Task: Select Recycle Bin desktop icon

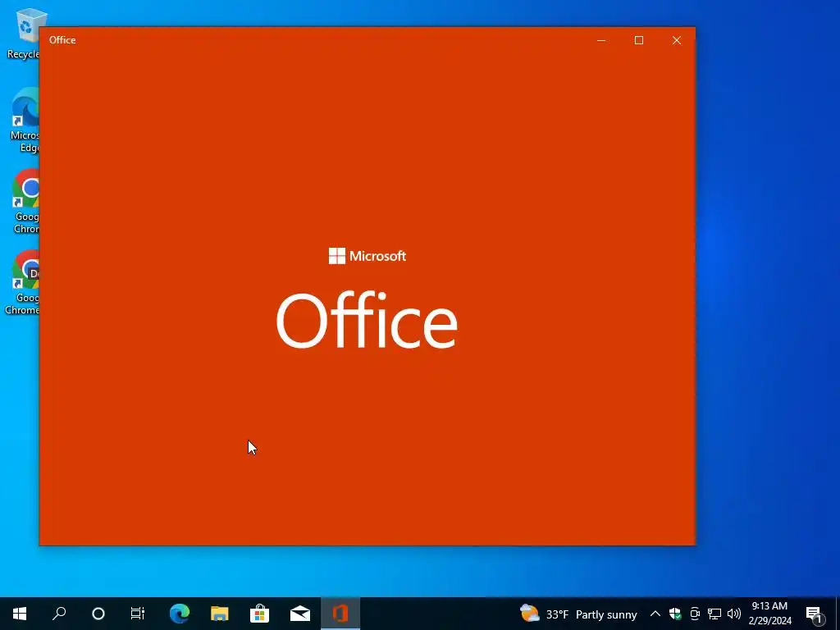Action: click(22, 33)
